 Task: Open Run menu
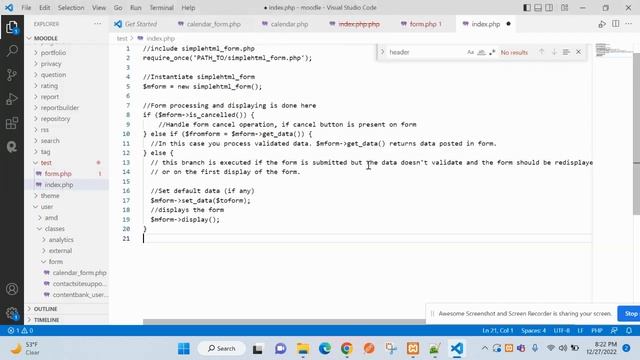coord(136,8)
